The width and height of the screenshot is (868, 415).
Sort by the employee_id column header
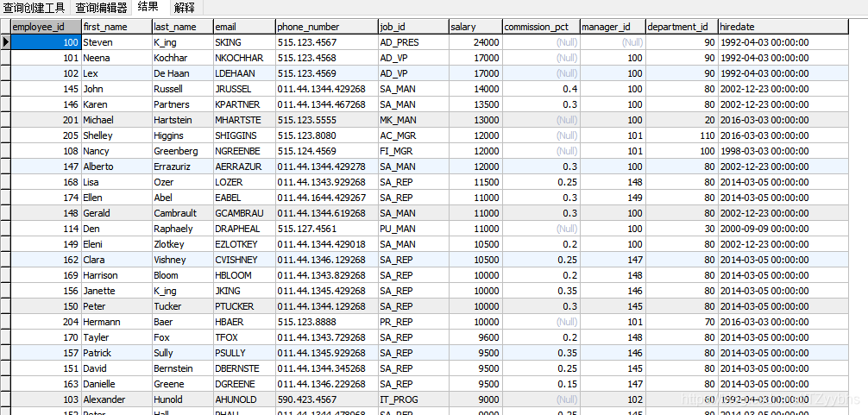[46, 27]
